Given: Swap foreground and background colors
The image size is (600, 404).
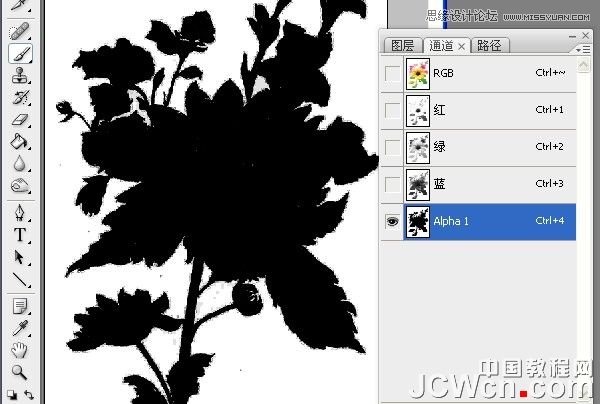Looking at the screenshot, I should point(29,394).
